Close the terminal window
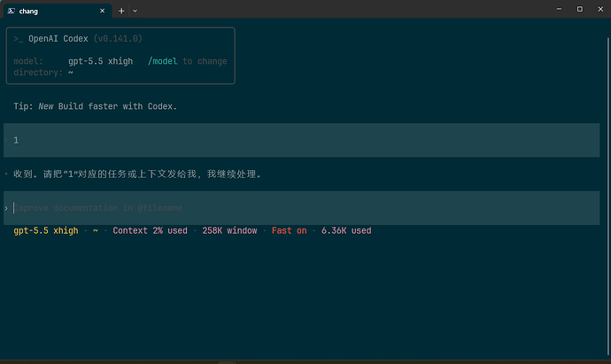 (600, 9)
